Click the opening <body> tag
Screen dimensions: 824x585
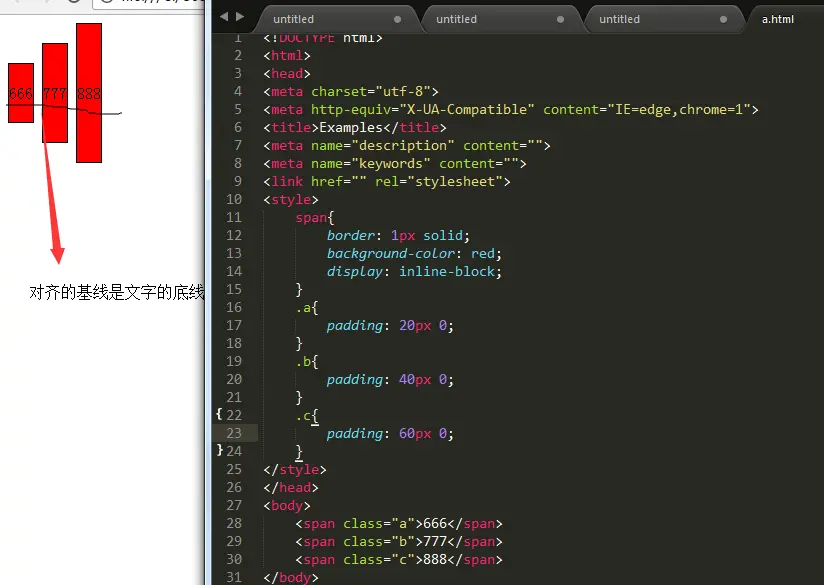coord(287,506)
